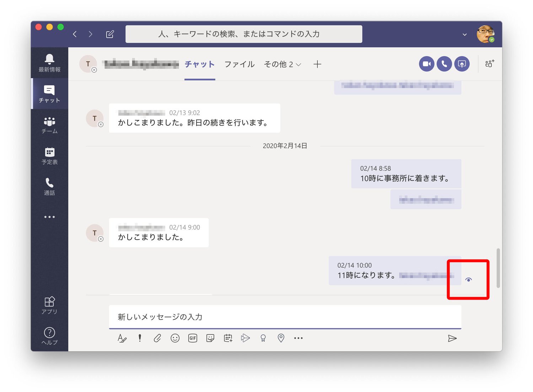Switch to the ファイル tab

point(239,64)
